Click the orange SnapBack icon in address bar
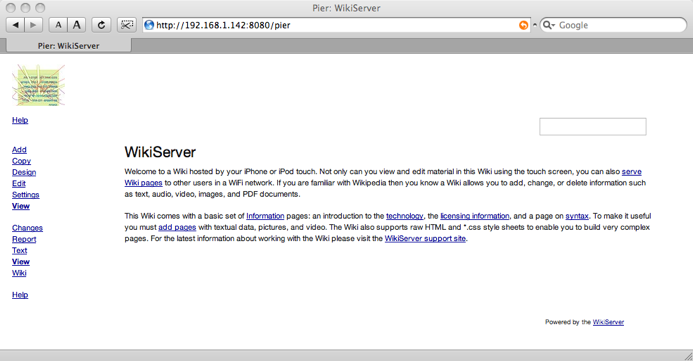 (x=523, y=25)
